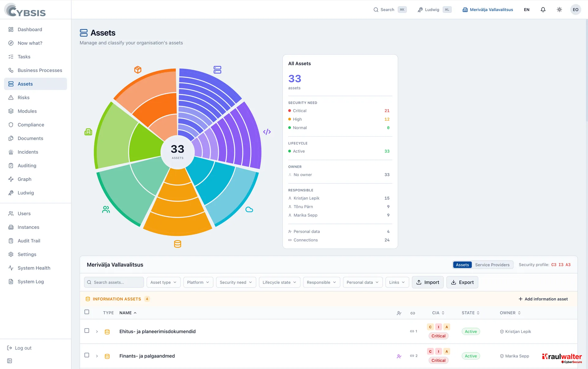Click the purple code icon beside the chart

click(267, 132)
